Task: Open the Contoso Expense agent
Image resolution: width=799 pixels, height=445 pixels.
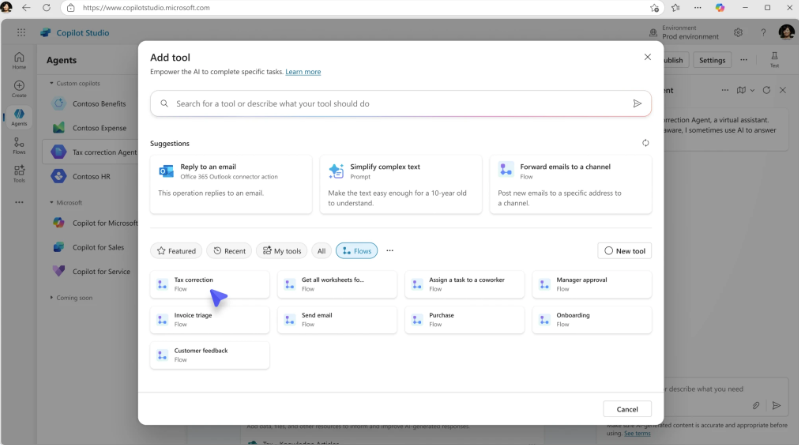Action: (91, 128)
